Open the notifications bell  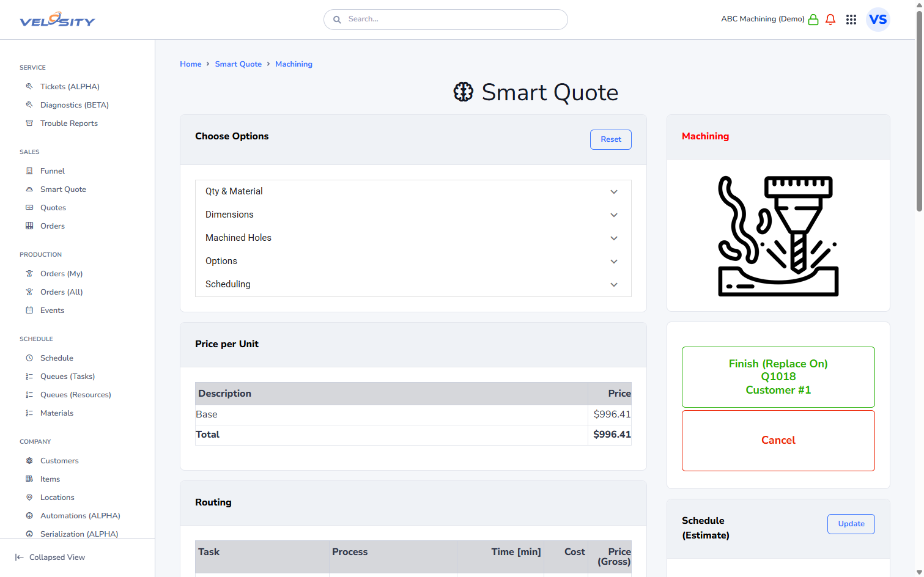(x=830, y=20)
